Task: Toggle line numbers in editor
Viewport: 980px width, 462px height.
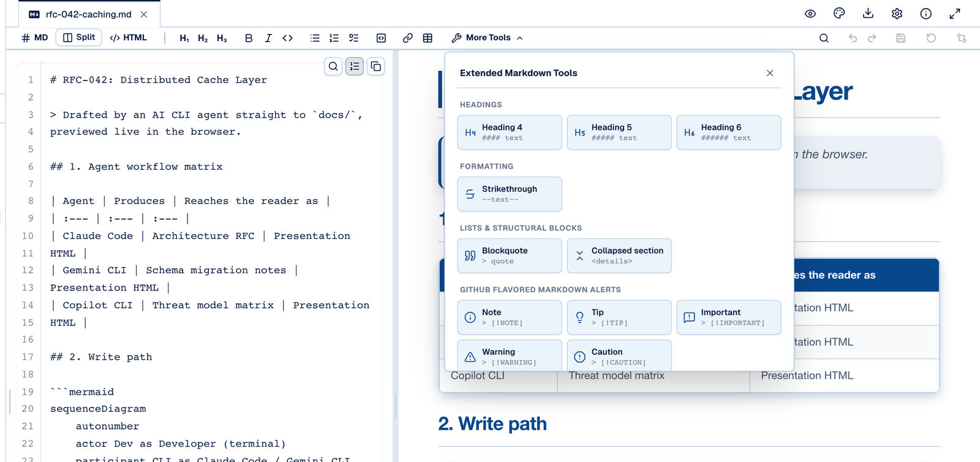Action: [355, 66]
